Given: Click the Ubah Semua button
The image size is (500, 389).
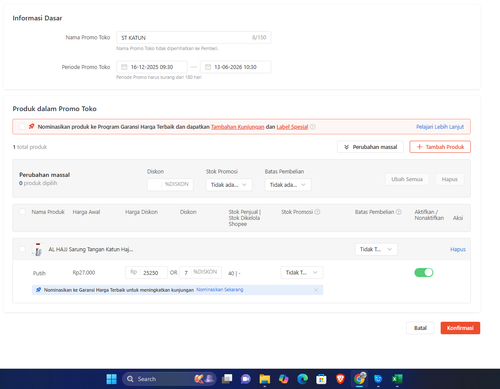Looking at the screenshot, I should coord(407,179).
